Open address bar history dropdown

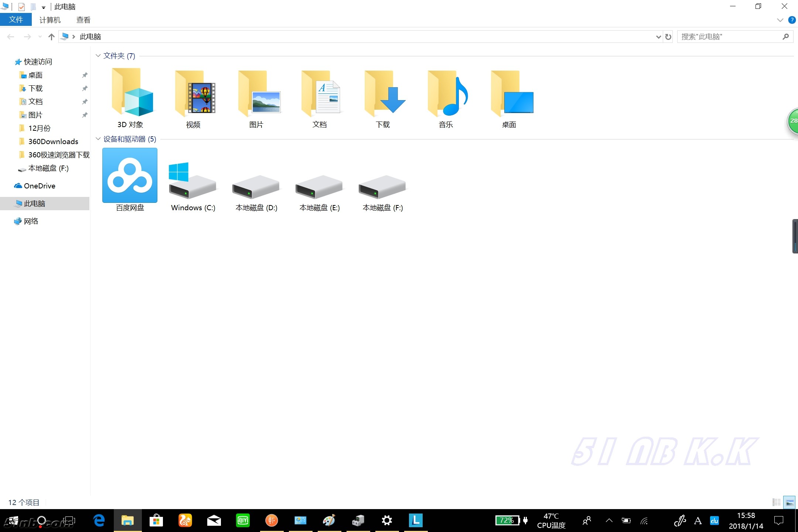point(658,37)
